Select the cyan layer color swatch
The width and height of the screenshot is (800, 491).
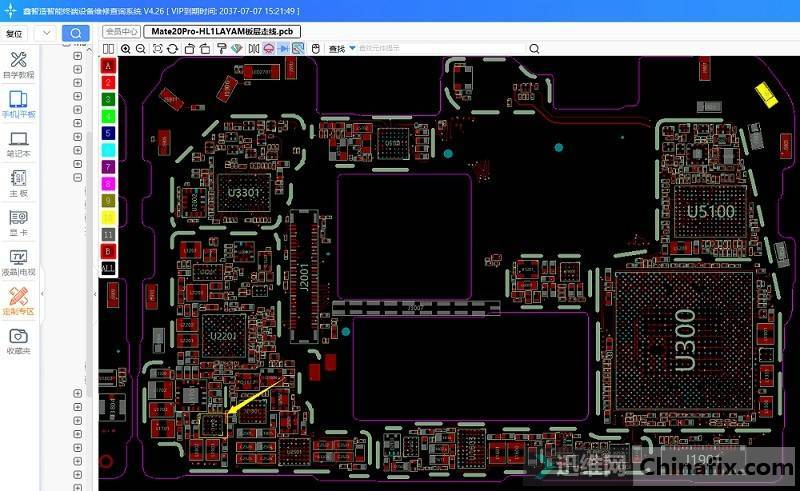pyautogui.click(x=108, y=149)
